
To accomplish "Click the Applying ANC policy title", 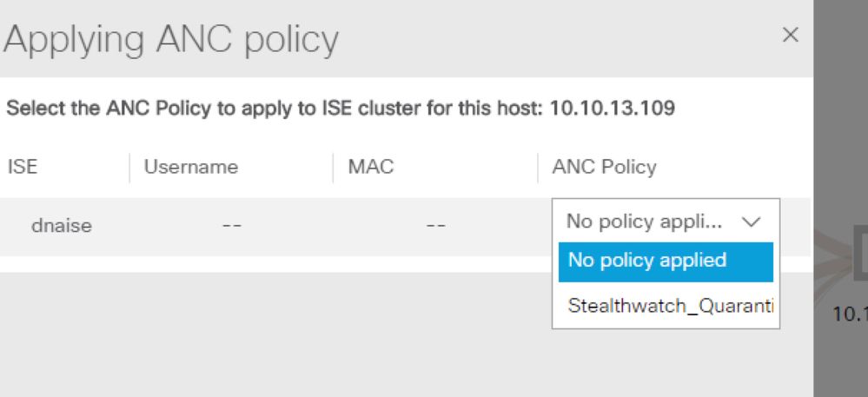I will point(171,39).
